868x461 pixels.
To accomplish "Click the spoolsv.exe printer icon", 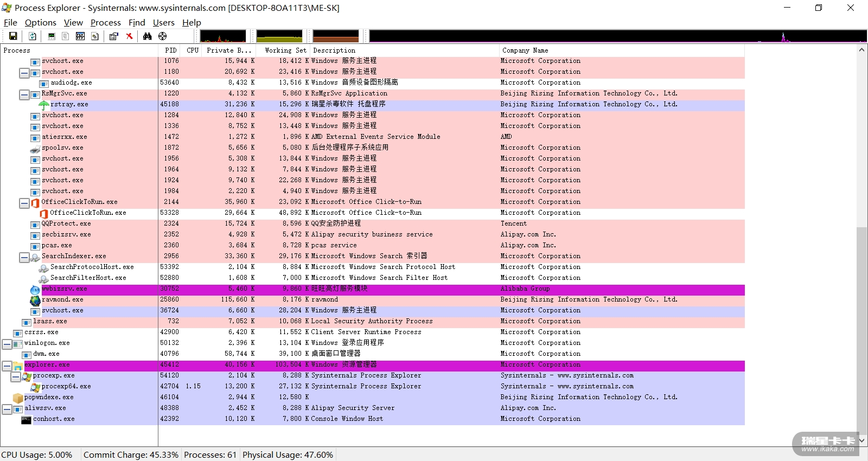I will [35, 148].
